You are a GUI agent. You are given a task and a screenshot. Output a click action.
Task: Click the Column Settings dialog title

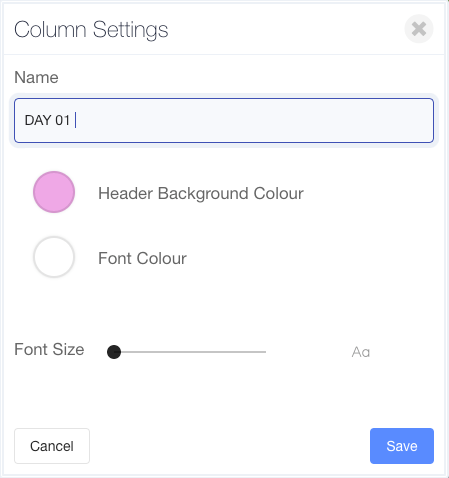(x=91, y=30)
